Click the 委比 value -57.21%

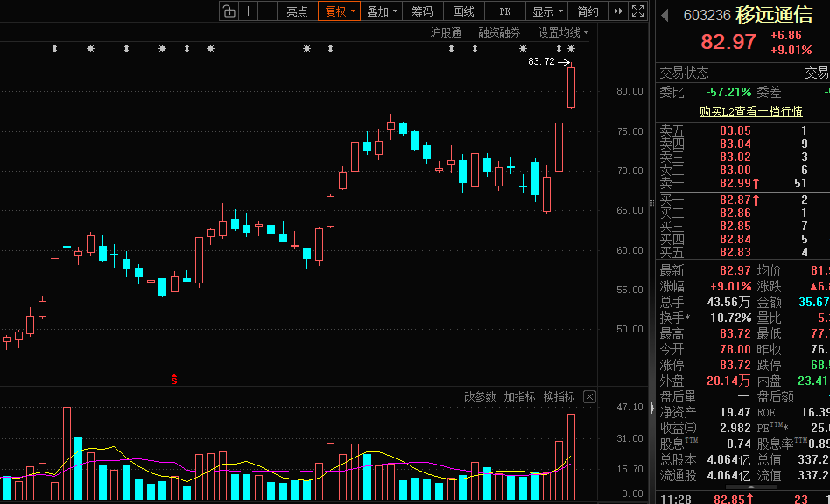[x=728, y=92]
